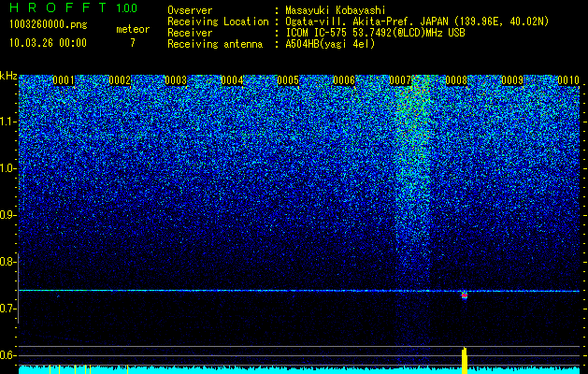This screenshot has height=374, width=588.
Task: Click the HROFFT 1.0.0 title text
Action: (73, 7)
